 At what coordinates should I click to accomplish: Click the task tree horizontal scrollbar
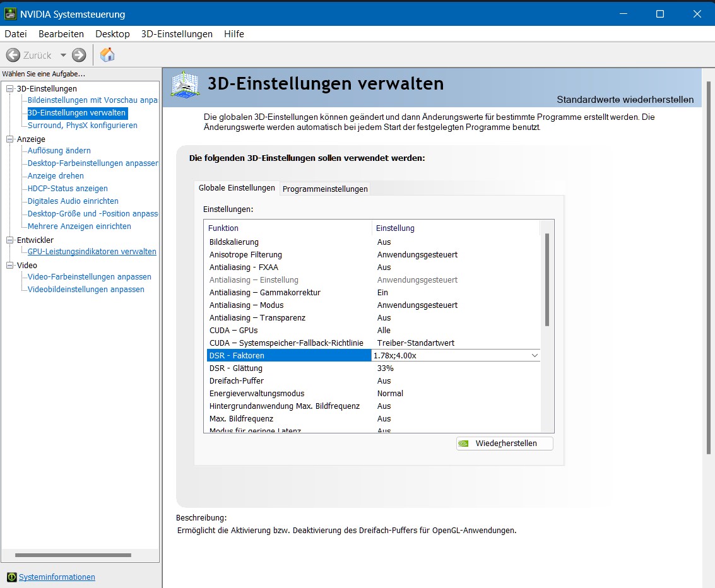click(x=73, y=555)
